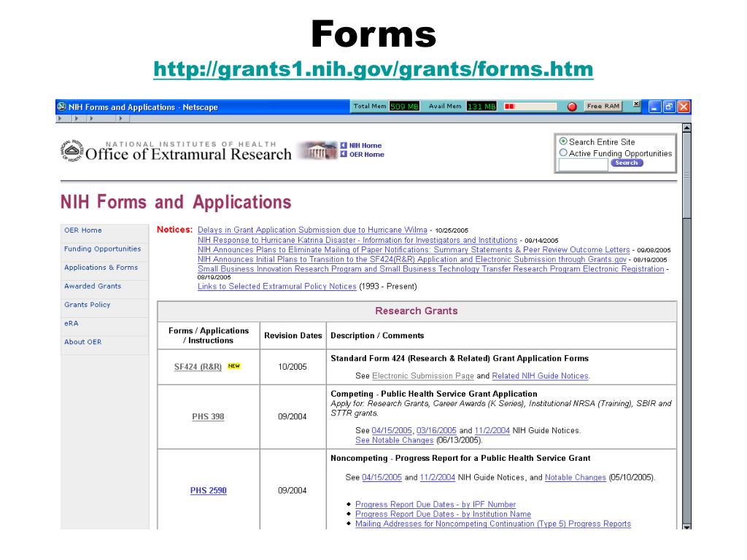Select Active Funding Opportunities radio button
Screen dimensions: 747x560
[x=563, y=153]
